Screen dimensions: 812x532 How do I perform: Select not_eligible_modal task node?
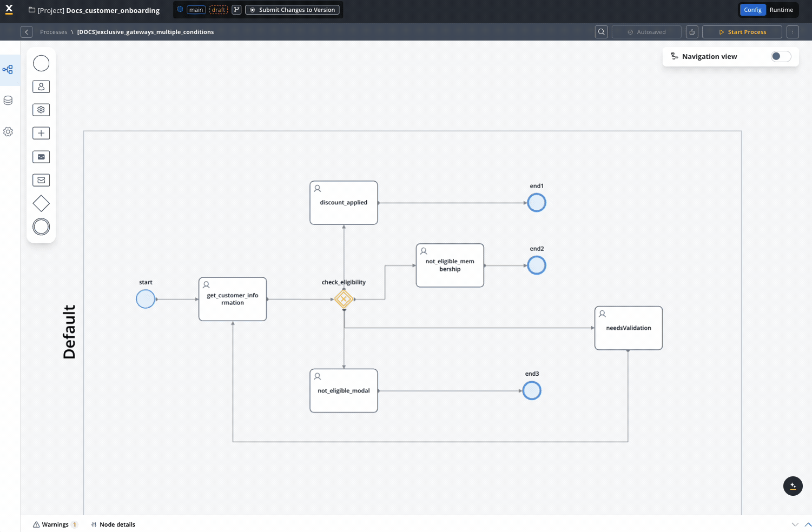tap(344, 391)
